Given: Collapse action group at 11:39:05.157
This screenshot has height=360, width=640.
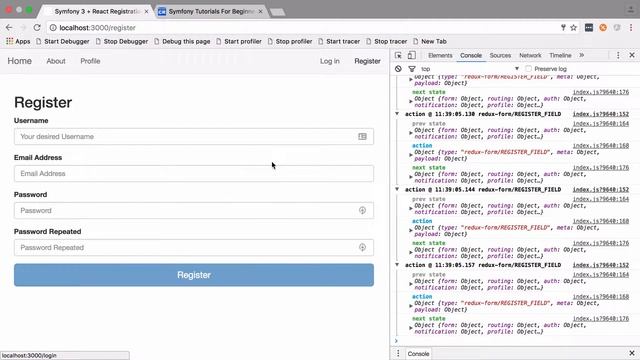Looking at the screenshot, I should coord(397,265).
